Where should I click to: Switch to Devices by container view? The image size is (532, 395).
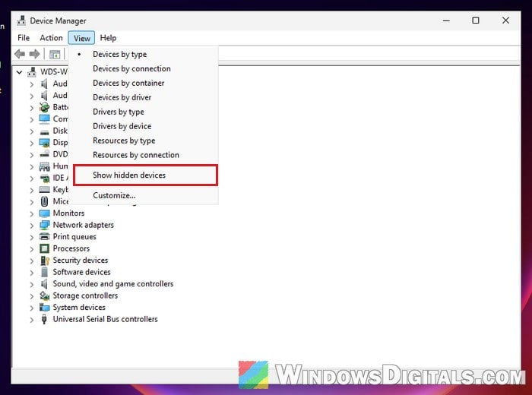pyautogui.click(x=144, y=83)
